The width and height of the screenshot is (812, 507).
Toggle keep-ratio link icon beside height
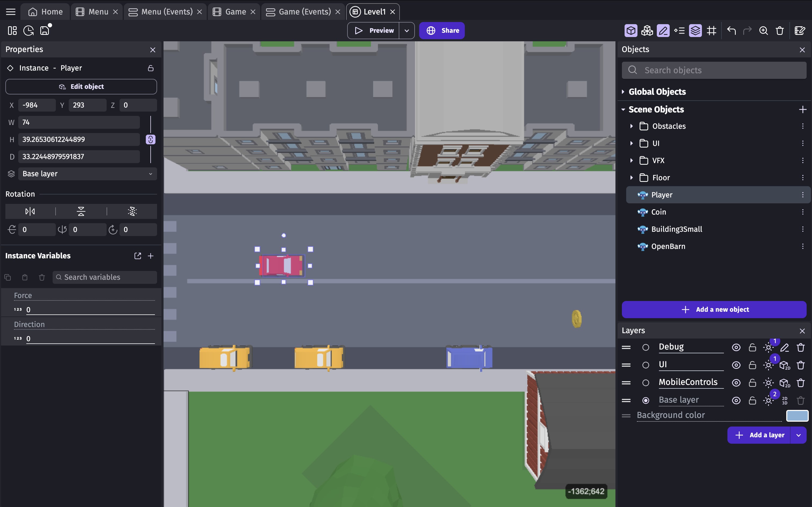[x=150, y=139]
